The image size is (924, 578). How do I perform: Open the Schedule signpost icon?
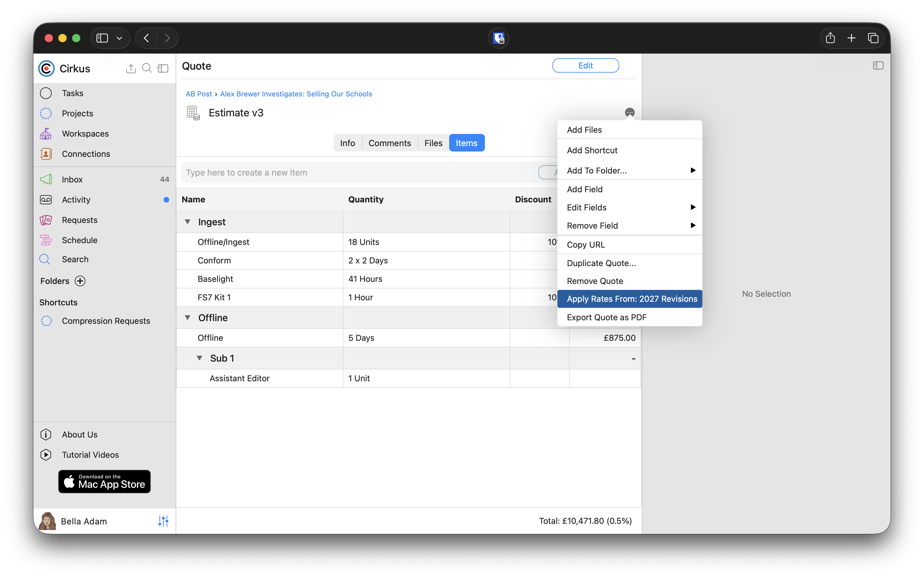click(x=46, y=240)
